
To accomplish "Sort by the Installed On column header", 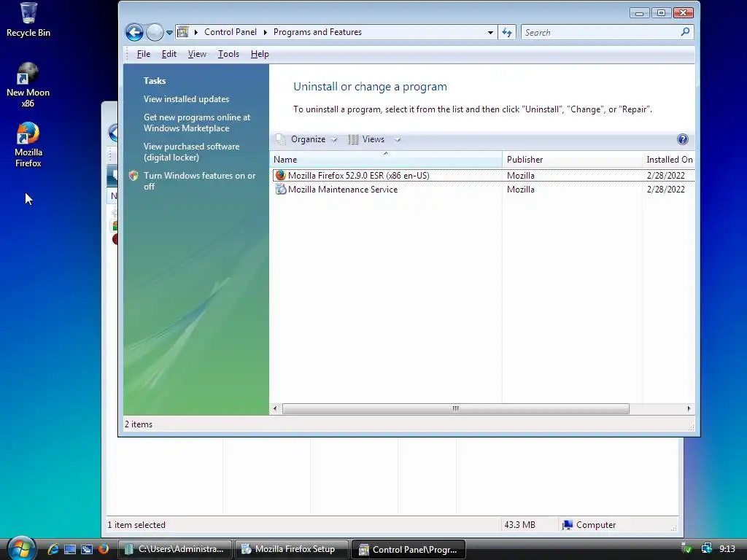I will (669, 160).
